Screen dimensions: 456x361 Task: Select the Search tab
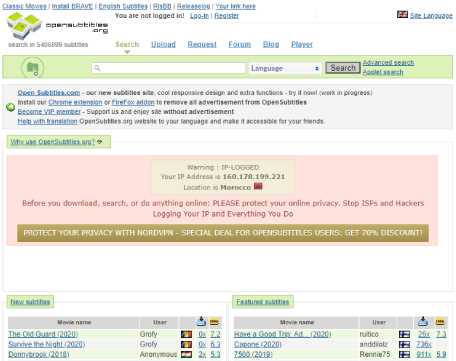(127, 44)
